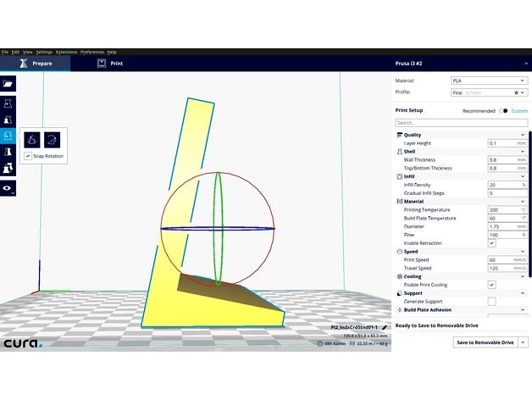Click the Reset Rotation icon button

coord(33,138)
